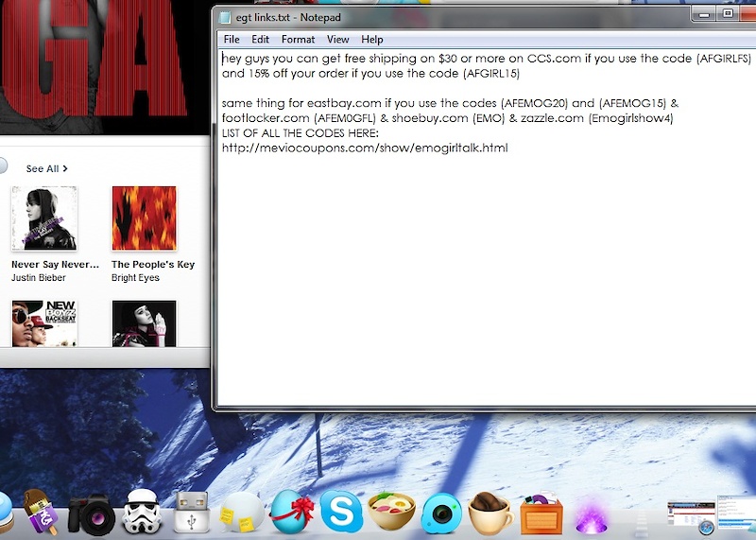Open the Edit menu in Notepad

(x=261, y=40)
